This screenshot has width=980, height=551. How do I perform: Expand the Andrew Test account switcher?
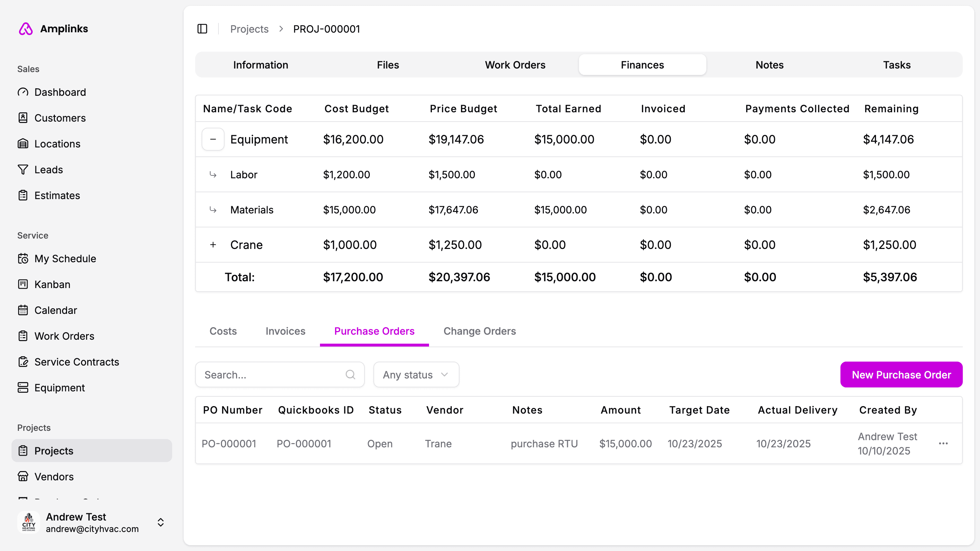tap(161, 522)
